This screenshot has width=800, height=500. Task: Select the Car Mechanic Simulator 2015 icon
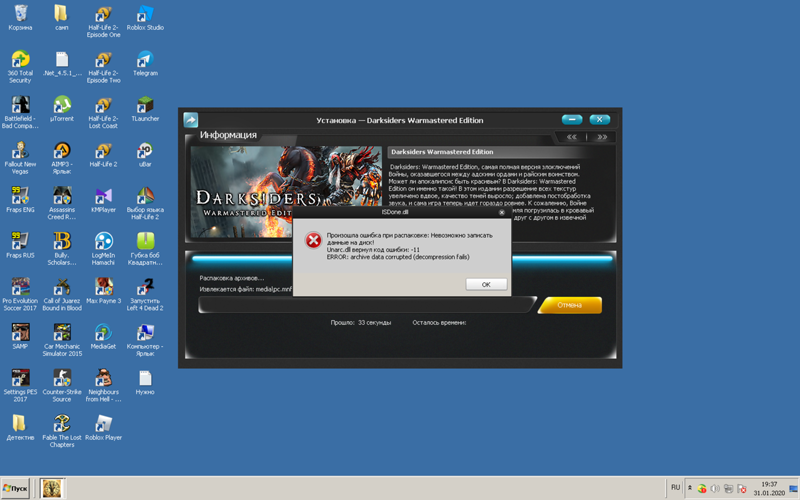62,340
